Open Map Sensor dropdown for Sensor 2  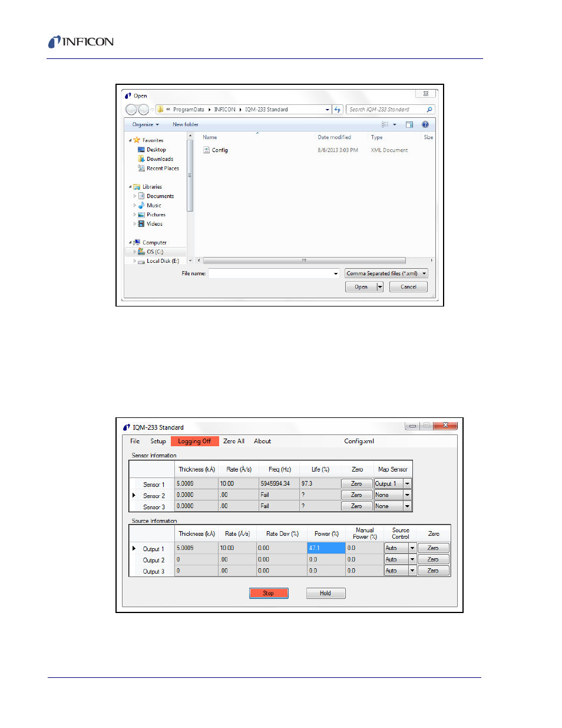(x=407, y=495)
